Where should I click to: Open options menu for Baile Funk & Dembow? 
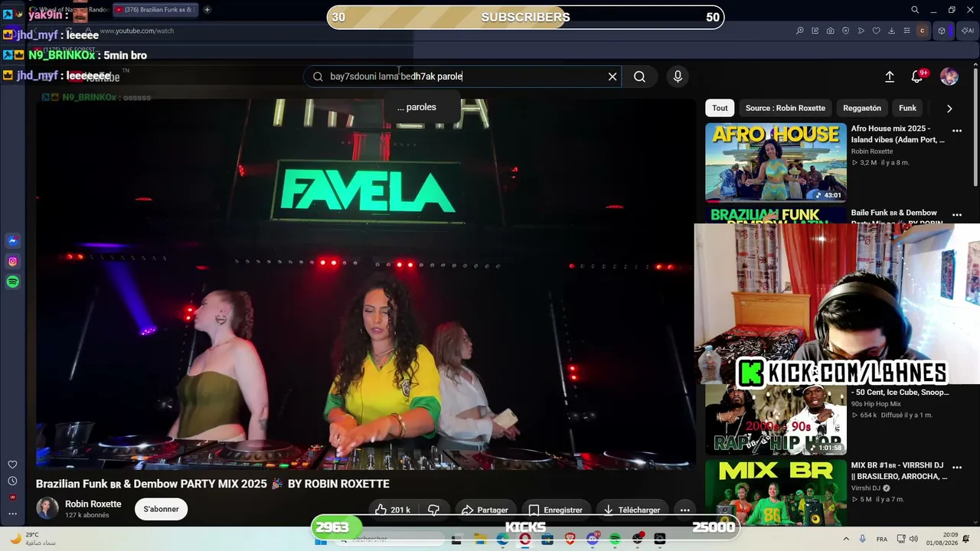pos(956,215)
